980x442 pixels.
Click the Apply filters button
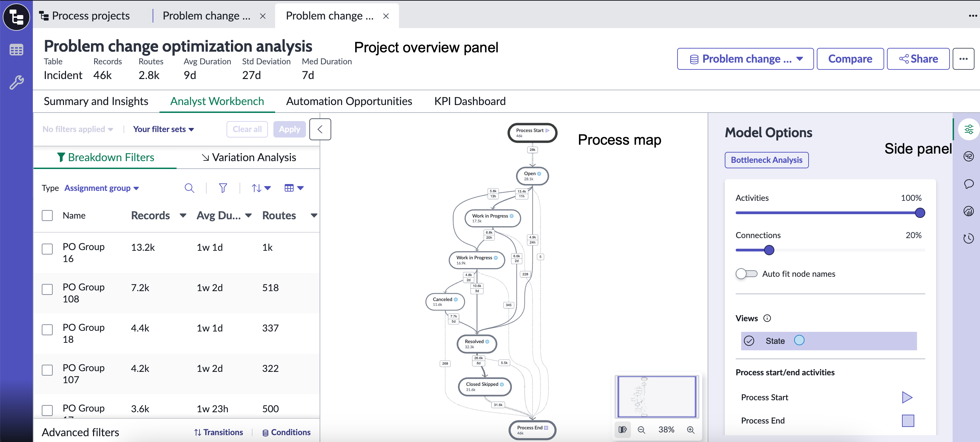pos(289,129)
